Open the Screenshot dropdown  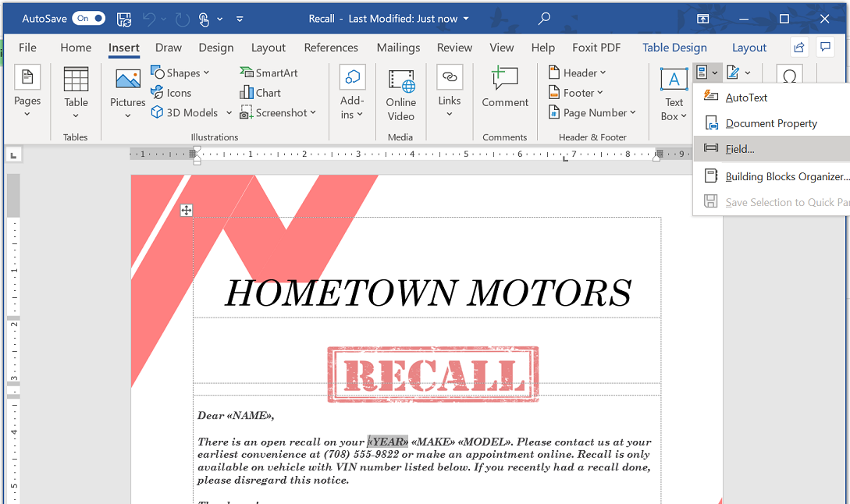point(279,112)
